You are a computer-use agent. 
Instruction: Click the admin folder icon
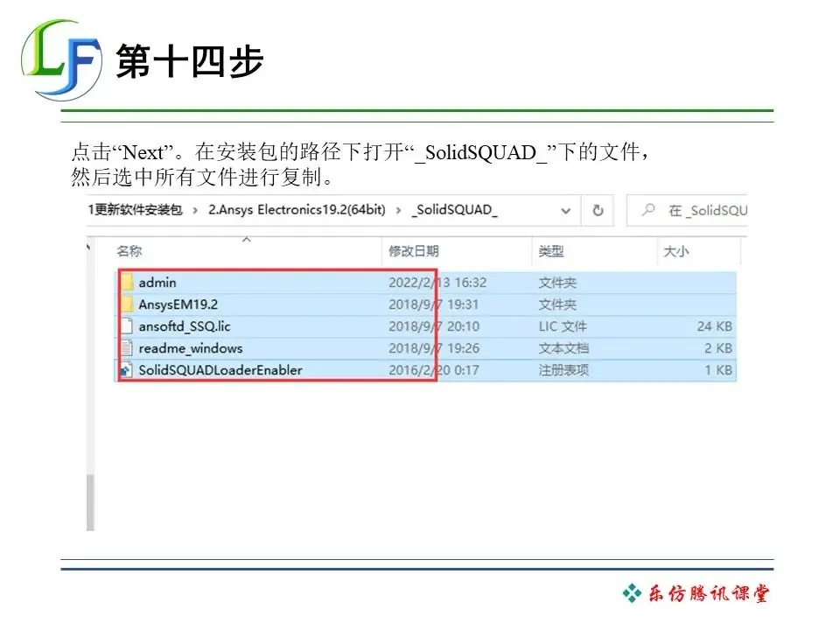[127, 283]
